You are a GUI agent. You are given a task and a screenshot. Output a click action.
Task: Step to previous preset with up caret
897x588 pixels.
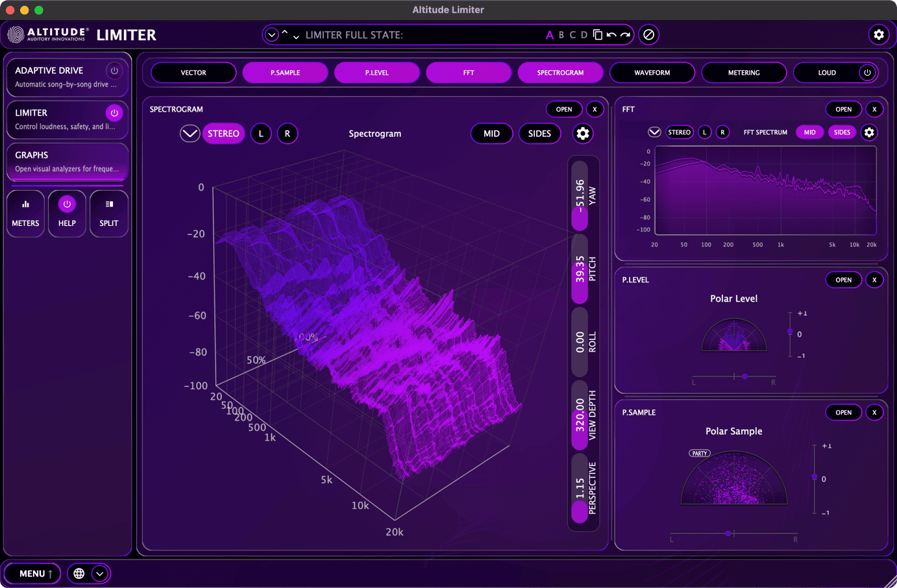point(284,32)
